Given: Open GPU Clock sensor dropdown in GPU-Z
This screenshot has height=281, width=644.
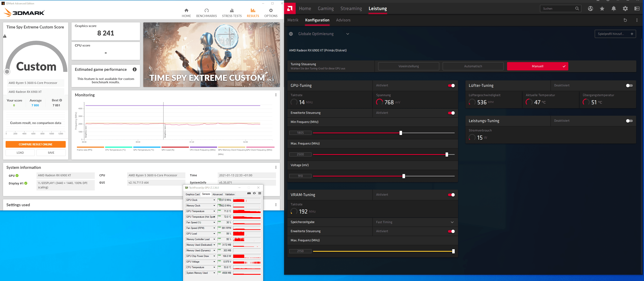Looking at the screenshot, I should coord(214,200).
